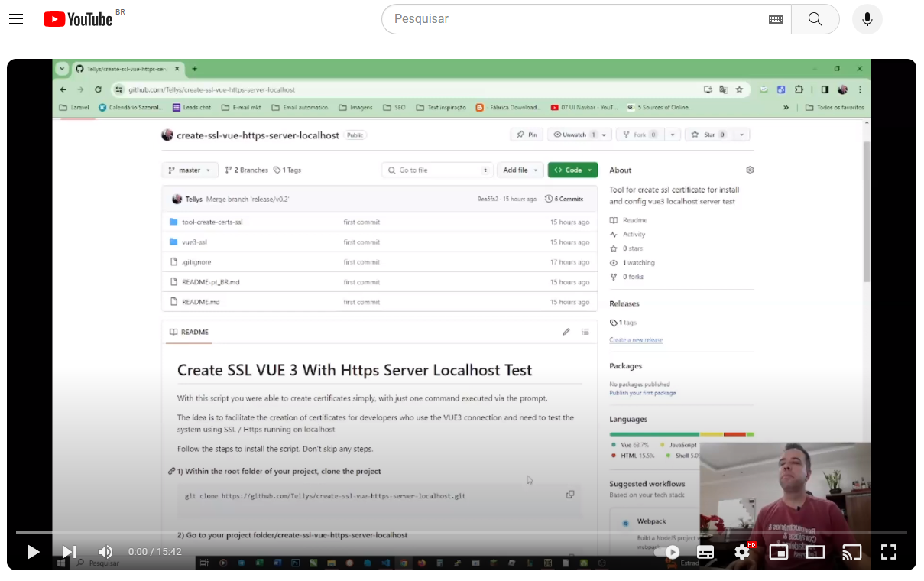The height and width of the screenshot is (581, 924).
Task: Click the Windows Start button in video
Action: (x=61, y=563)
